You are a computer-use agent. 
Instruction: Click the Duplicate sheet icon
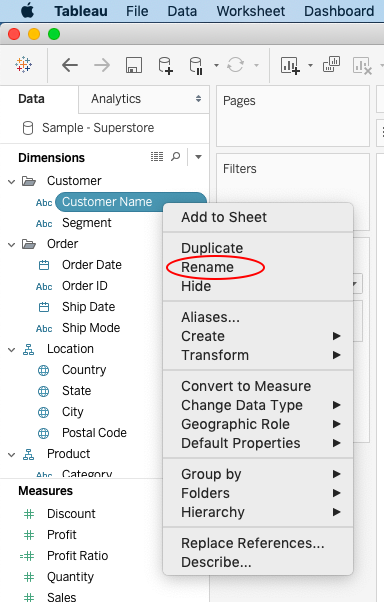pos(331,64)
